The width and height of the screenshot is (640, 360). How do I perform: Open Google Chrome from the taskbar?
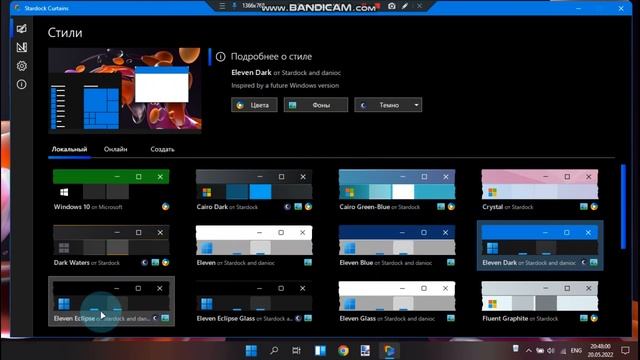tap(343, 350)
